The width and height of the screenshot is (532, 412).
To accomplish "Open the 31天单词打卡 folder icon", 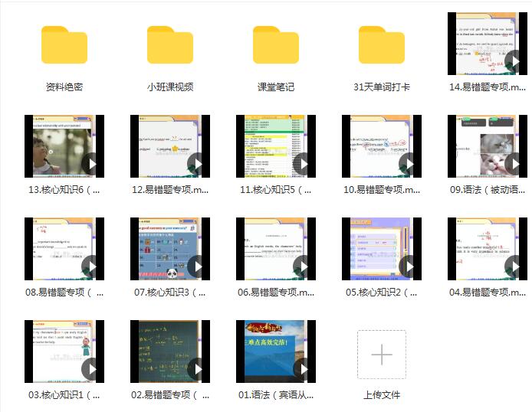I will coord(382,44).
